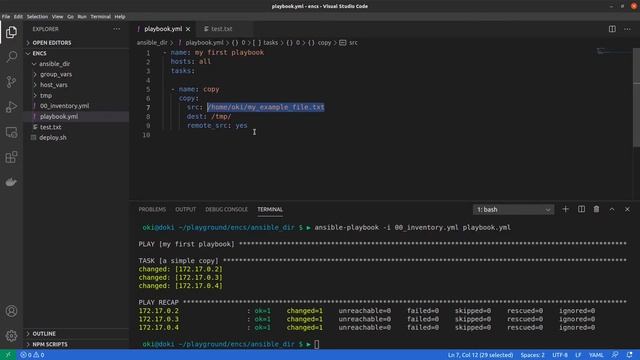Maximize the panel size chevron
This screenshot has width=640, height=360.
(612, 209)
